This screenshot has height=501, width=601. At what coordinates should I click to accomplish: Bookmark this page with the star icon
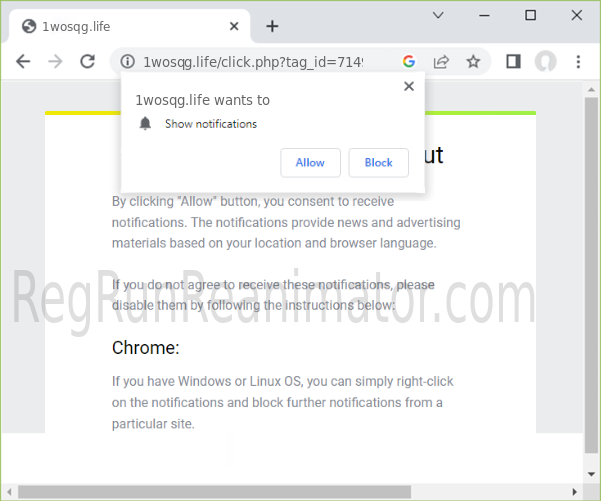(473, 61)
